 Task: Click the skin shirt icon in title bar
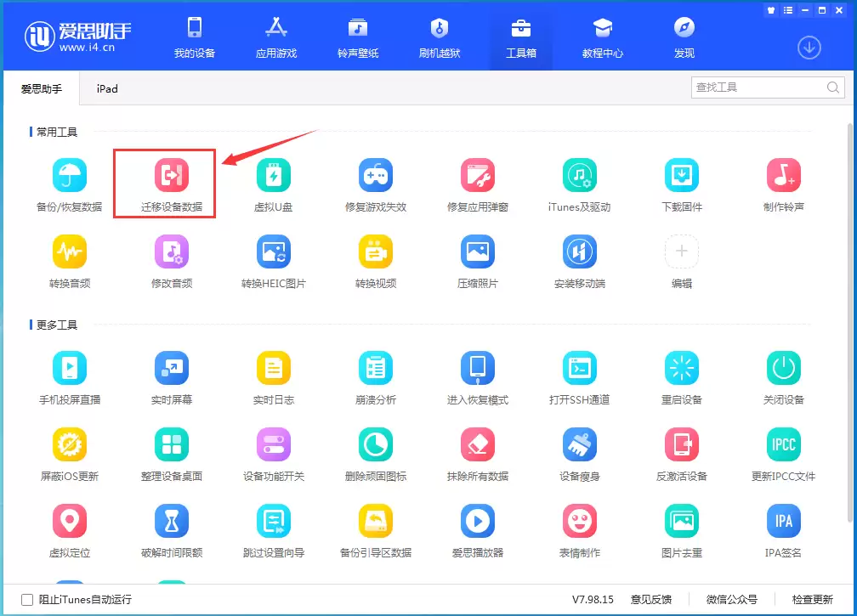771,10
